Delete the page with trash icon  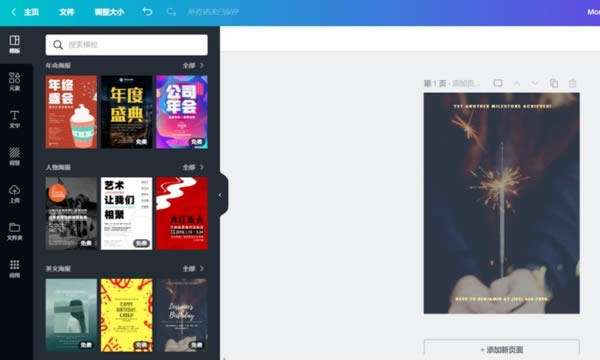point(572,83)
